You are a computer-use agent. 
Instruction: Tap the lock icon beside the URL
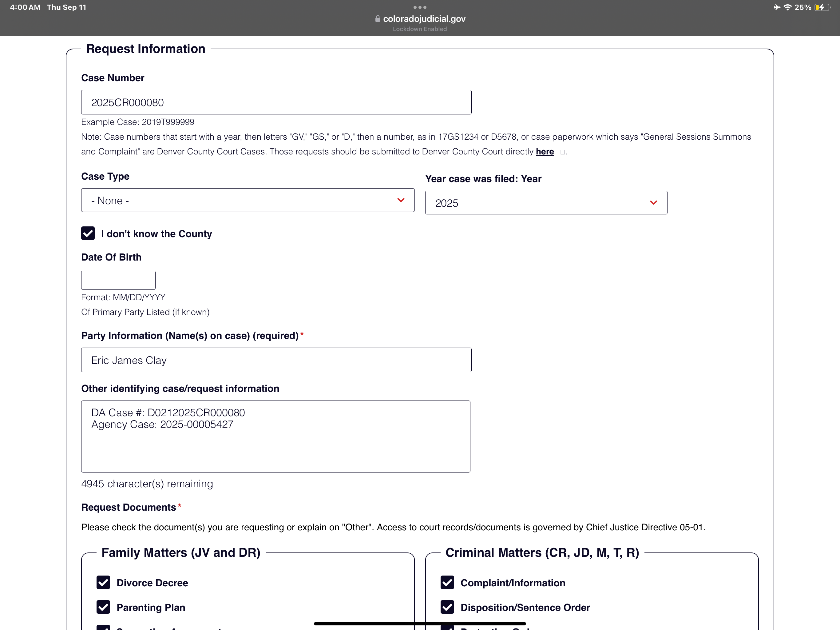[378, 19]
